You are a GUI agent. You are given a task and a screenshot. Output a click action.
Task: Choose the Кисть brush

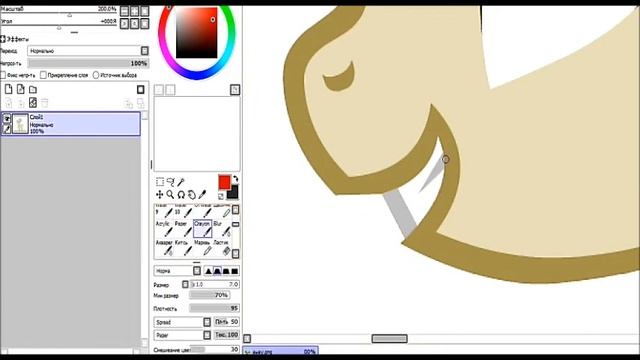(x=183, y=248)
